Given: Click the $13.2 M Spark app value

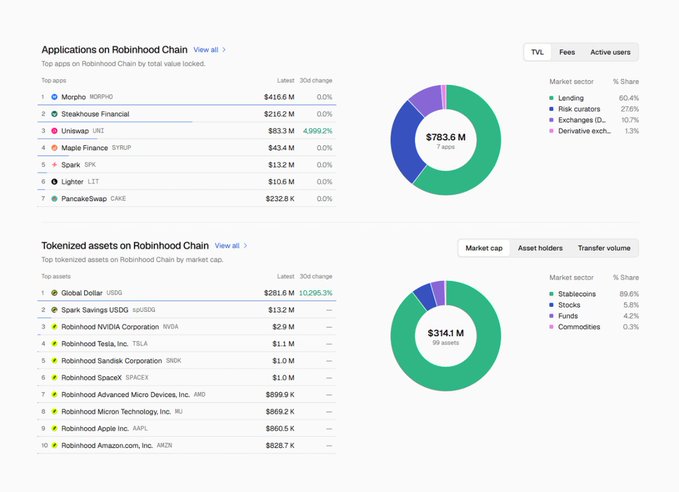Looking at the screenshot, I should click(281, 165).
